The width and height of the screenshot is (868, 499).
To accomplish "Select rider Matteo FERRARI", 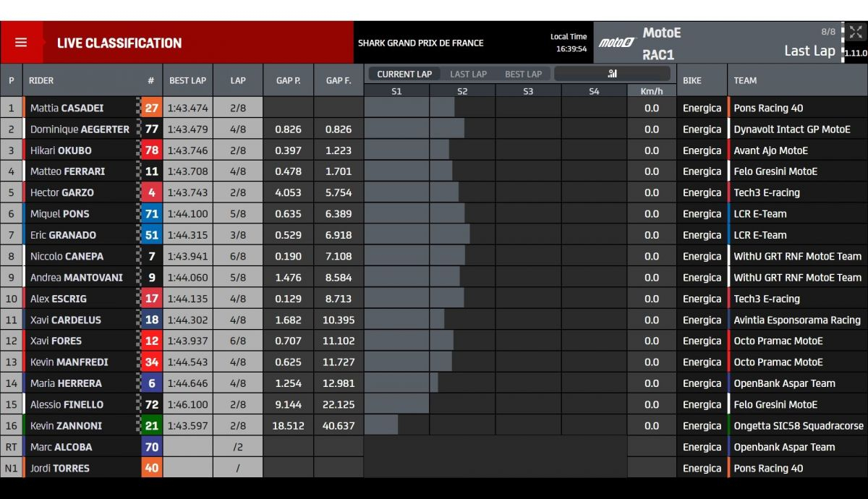I will point(67,171).
